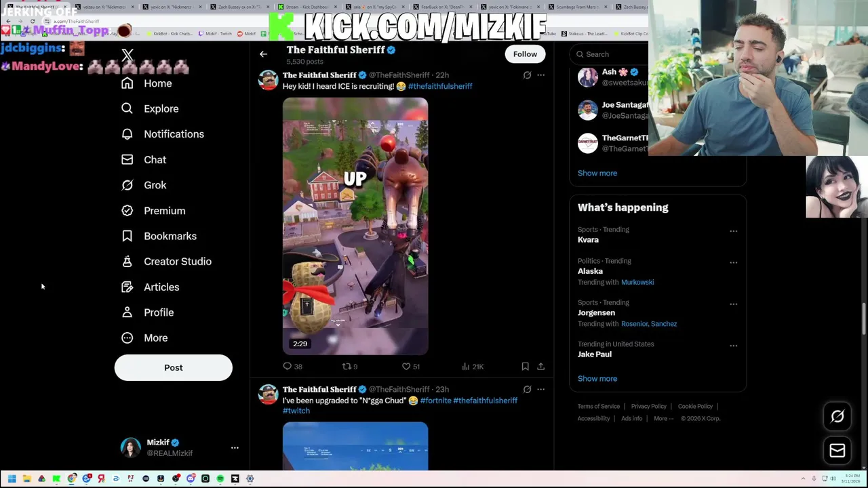Click the Post button
The width and height of the screenshot is (868, 488).
click(x=173, y=367)
